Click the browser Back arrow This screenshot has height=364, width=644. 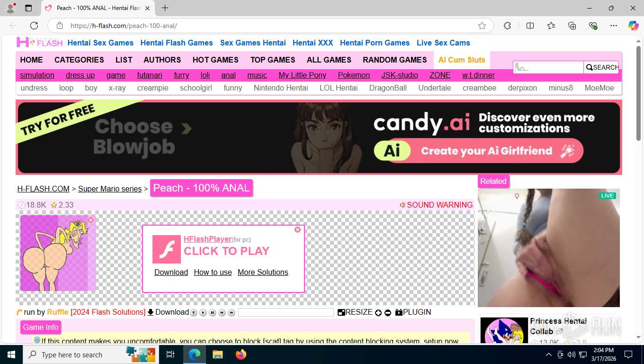click(13, 26)
